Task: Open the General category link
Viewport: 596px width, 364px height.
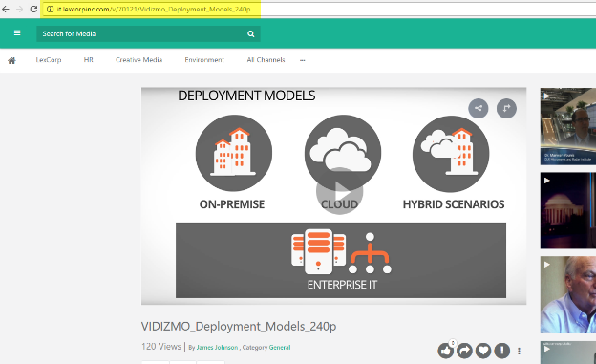Action: coord(280,347)
